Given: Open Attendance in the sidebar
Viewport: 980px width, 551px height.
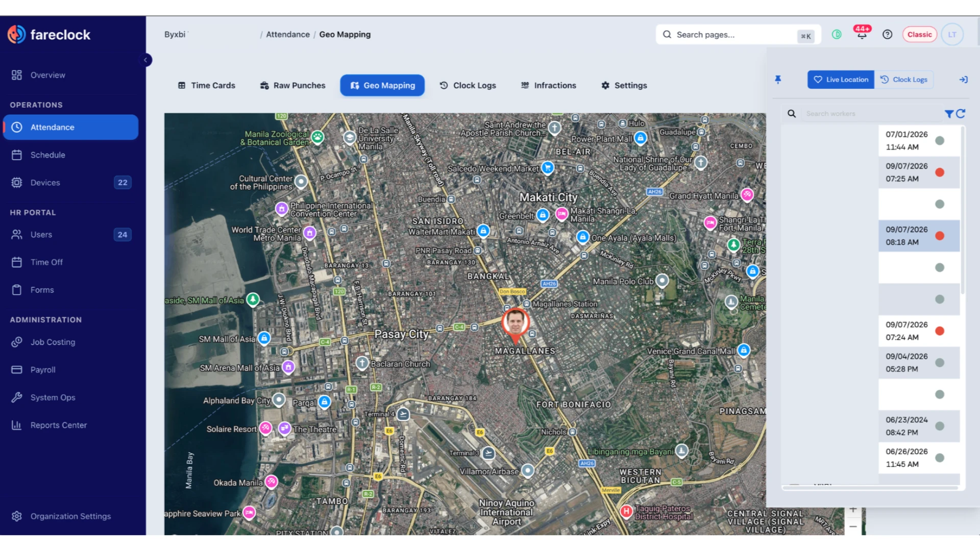Looking at the screenshot, I should pos(70,127).
